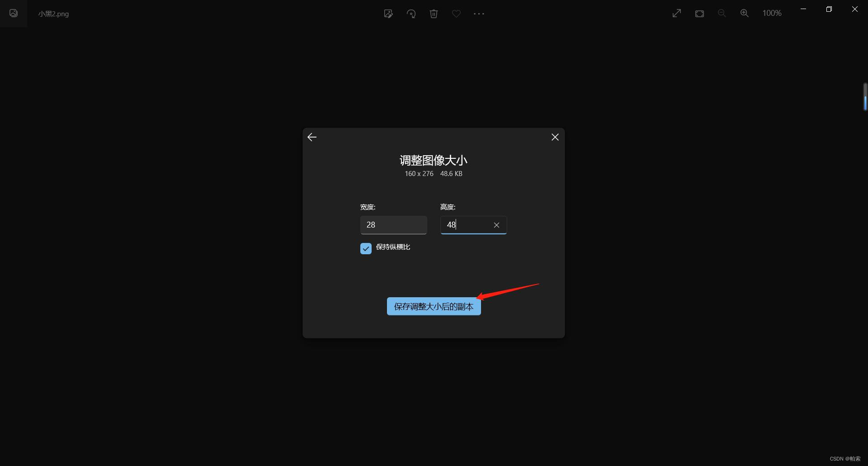Viewport: 868px width, 466px height.
Task: Toggle the maintain aspect ratio checkbox
Action: [x=366, y=248]
